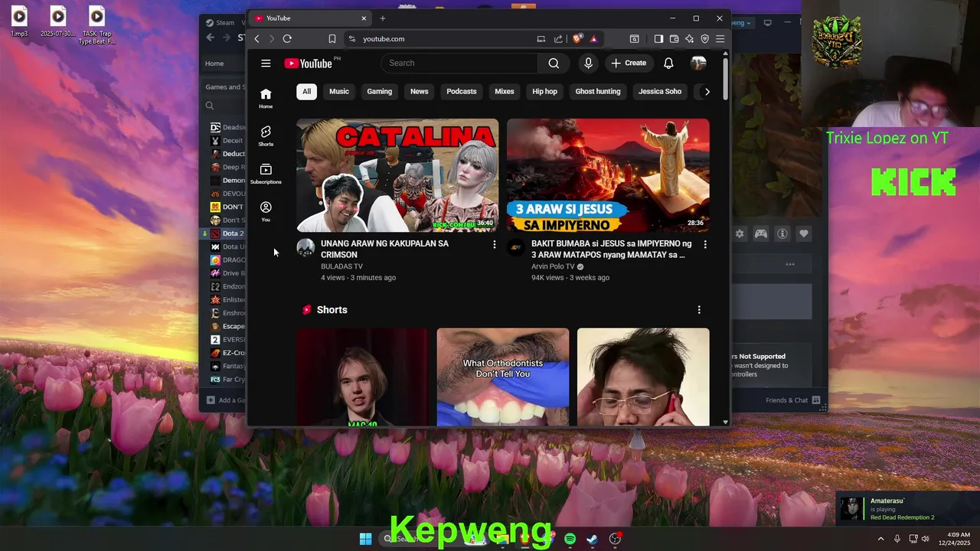
Task: Show more category chips with right arrow
Action: (x=707, y=92)
